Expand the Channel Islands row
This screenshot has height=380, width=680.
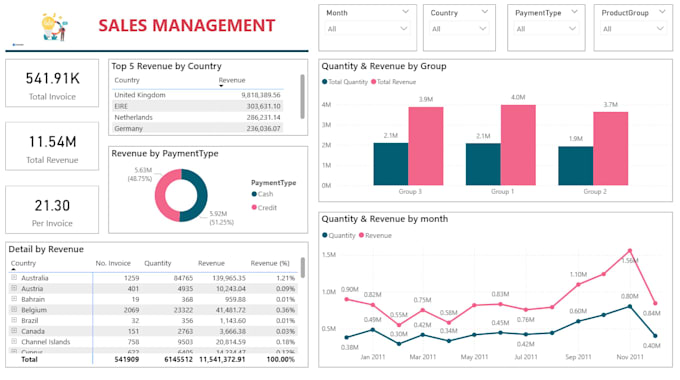click(x=14, y=341)
